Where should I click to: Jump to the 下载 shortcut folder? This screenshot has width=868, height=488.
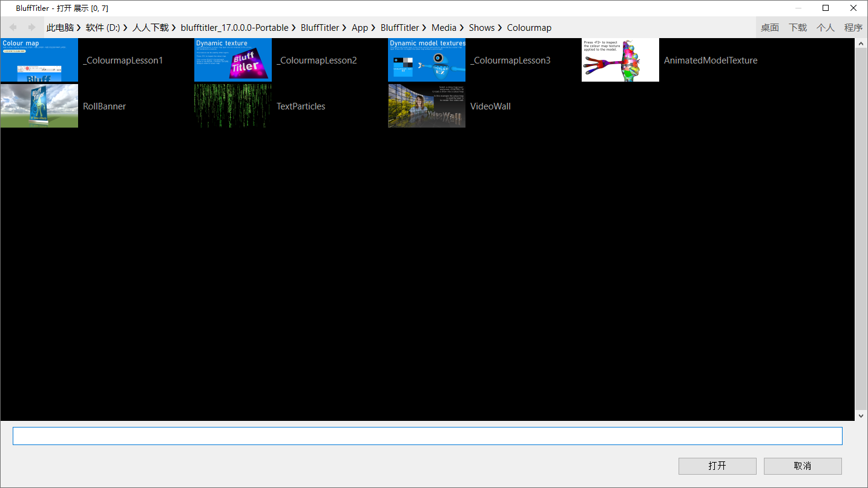[798, 28]
